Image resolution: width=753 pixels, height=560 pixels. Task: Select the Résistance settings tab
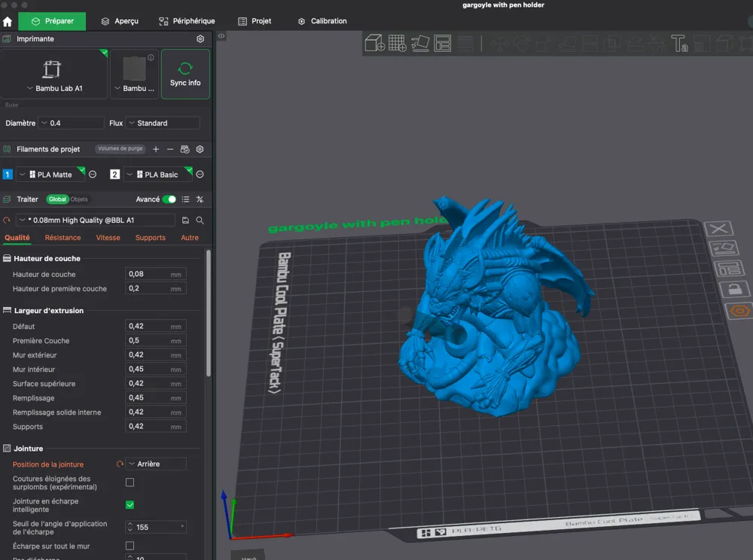[x=63, y=238]
